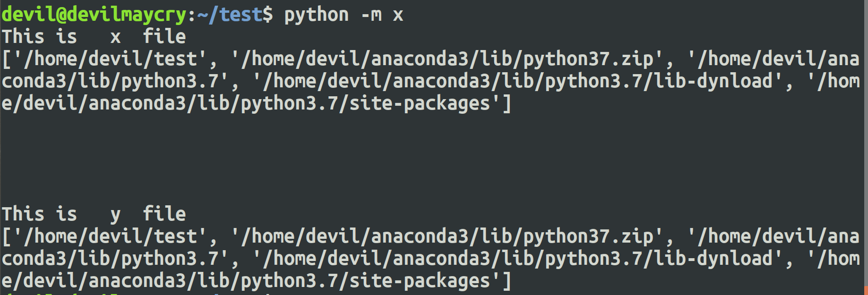The image size is (868, 295).
Task: Click the 'This is x file' output line
Action: coord(94,37)
